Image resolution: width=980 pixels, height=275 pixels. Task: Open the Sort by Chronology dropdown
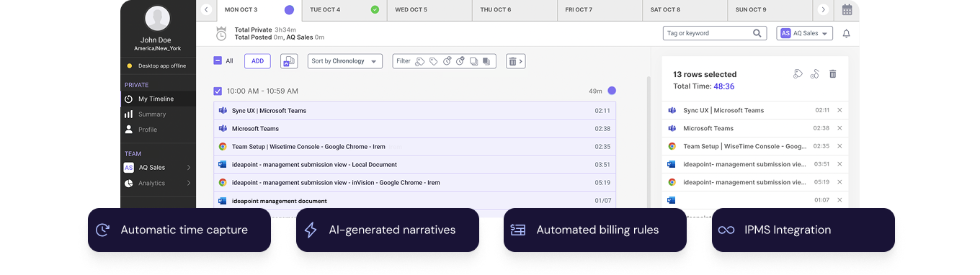pyautogui.click(x=344, y=61)
